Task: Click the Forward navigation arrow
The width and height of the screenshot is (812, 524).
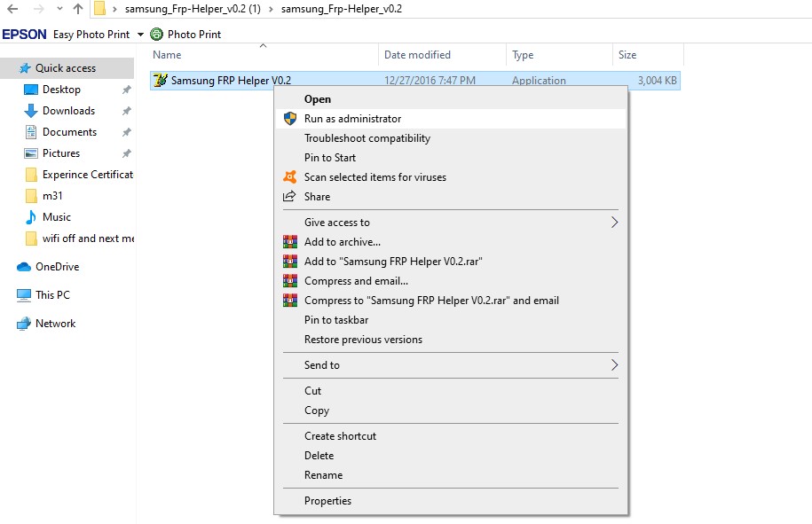Action: 38,9
